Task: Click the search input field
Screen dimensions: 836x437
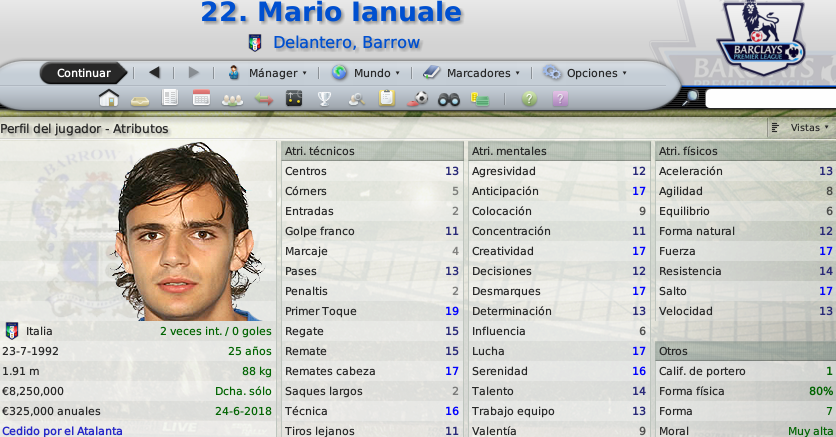Action: [x=770, y=99]
